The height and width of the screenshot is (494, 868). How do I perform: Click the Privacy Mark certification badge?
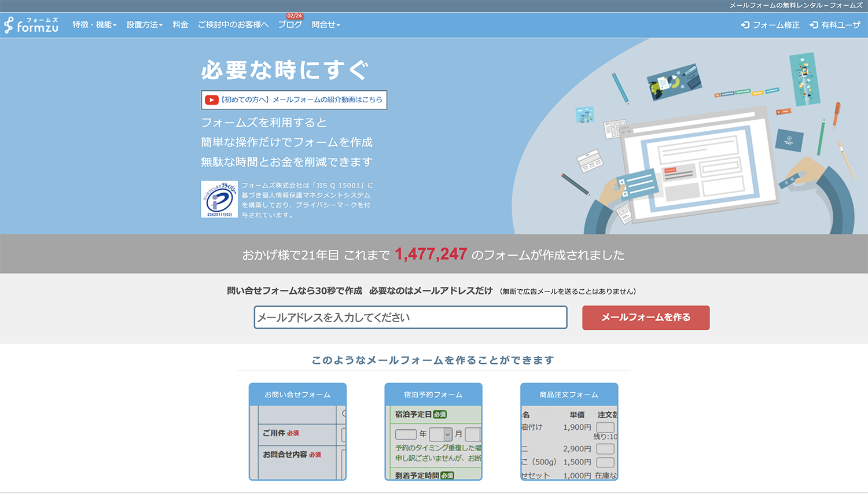(x=219, y=200)
